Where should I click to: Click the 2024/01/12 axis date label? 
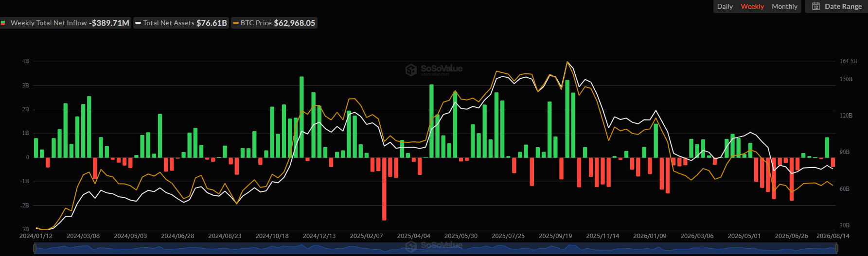pyautogui.click(x=36, y=236)
